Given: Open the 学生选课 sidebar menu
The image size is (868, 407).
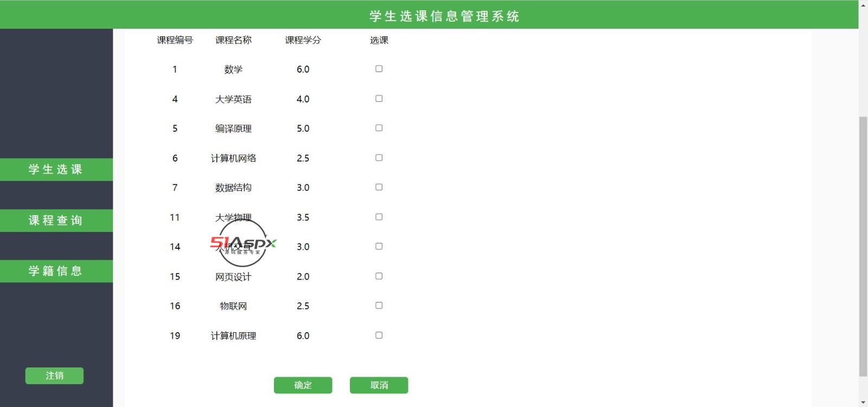Looking at the screenshot, I should coord(56,170).
